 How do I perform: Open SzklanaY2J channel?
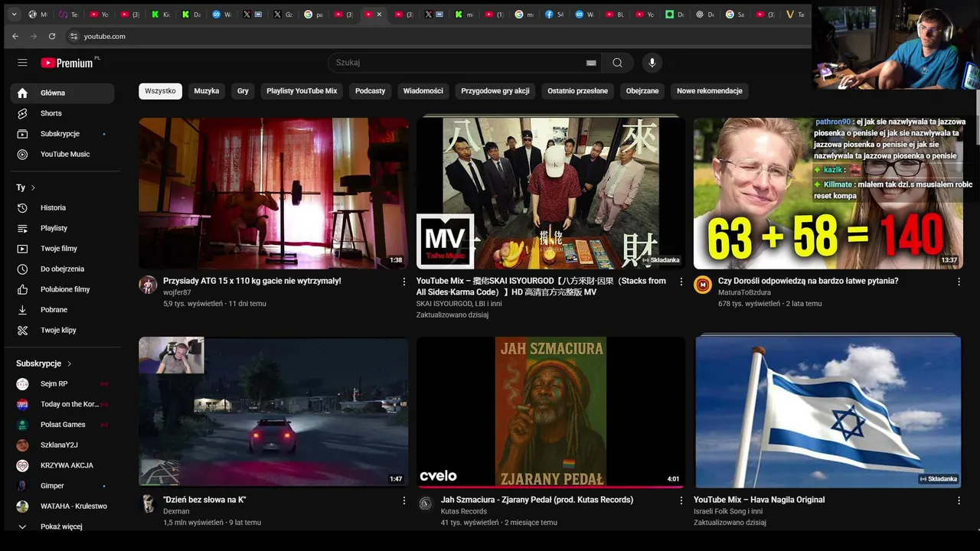pyautogui.click(x=62, y=445)
